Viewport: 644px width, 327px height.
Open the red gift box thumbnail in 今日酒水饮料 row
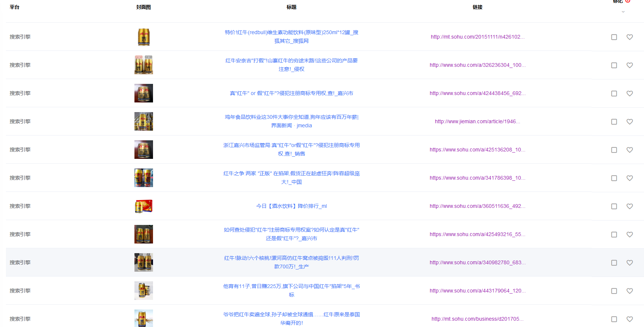tap(144, 206)
